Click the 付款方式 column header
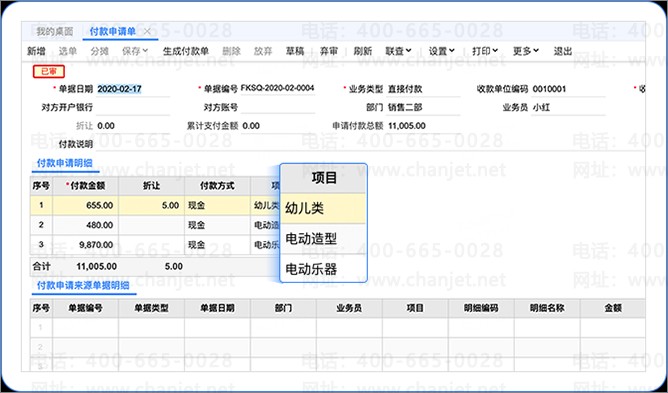Screen dimensions: 668x393 [x=217, y=186]
